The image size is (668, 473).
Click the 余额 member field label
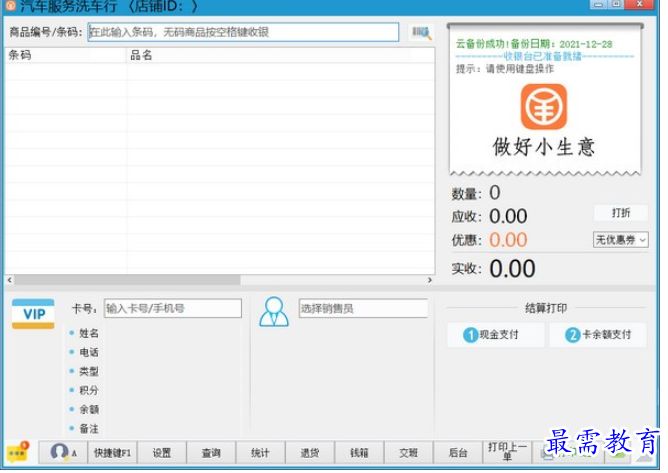(89, 410)
